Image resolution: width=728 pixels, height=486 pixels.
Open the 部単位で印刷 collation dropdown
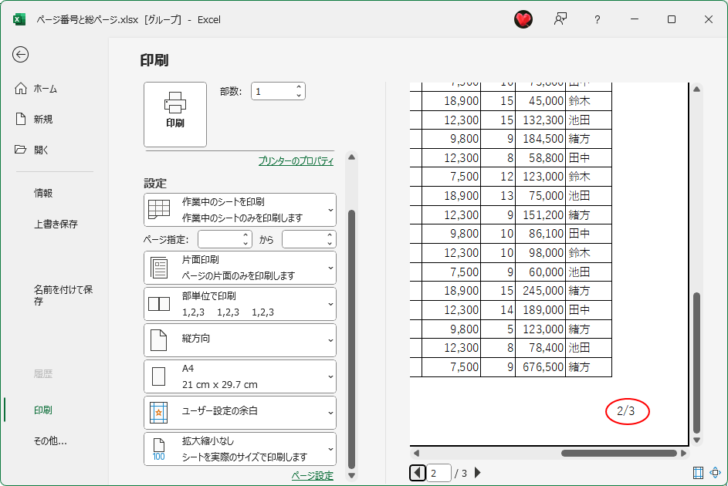[x=240, y=304]
